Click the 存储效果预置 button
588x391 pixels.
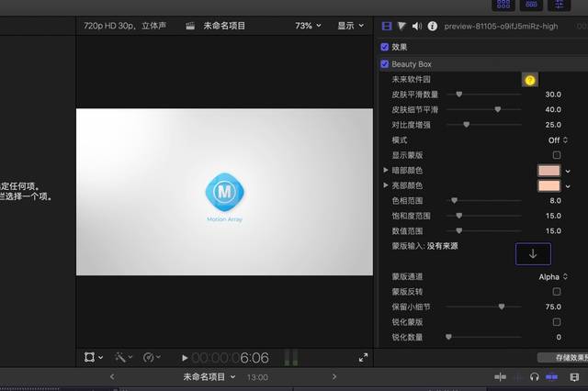coord(563,358)
